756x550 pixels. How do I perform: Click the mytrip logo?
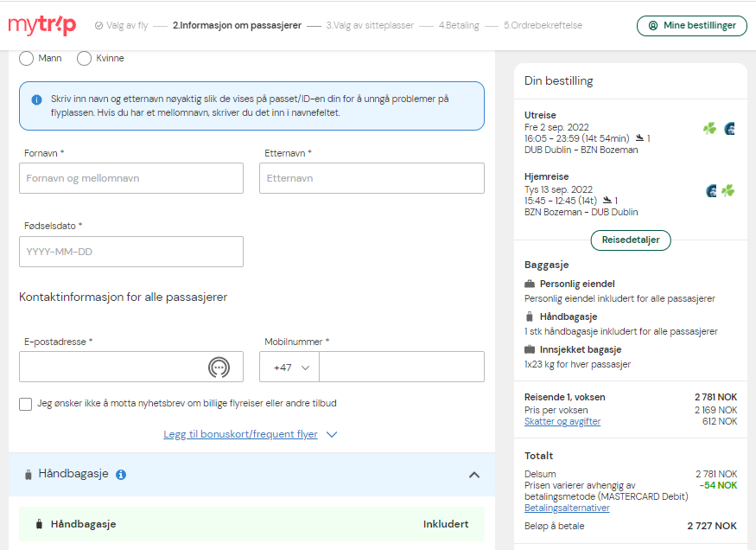coord(42,25)
